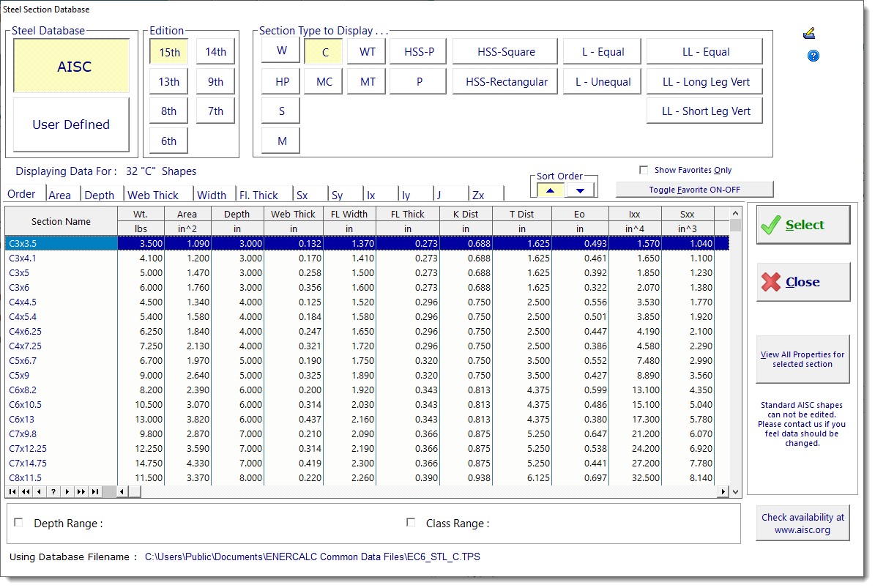This screenshot has height=588, width=875.
Task: Click Close button with red X
Action: pos(803,283)
